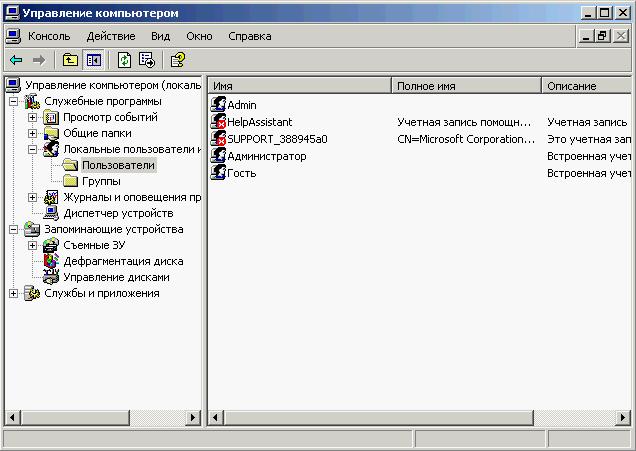This screenshot has height=451, width=636.
Task: Open the Действие menu
Action: click(110, 36)
